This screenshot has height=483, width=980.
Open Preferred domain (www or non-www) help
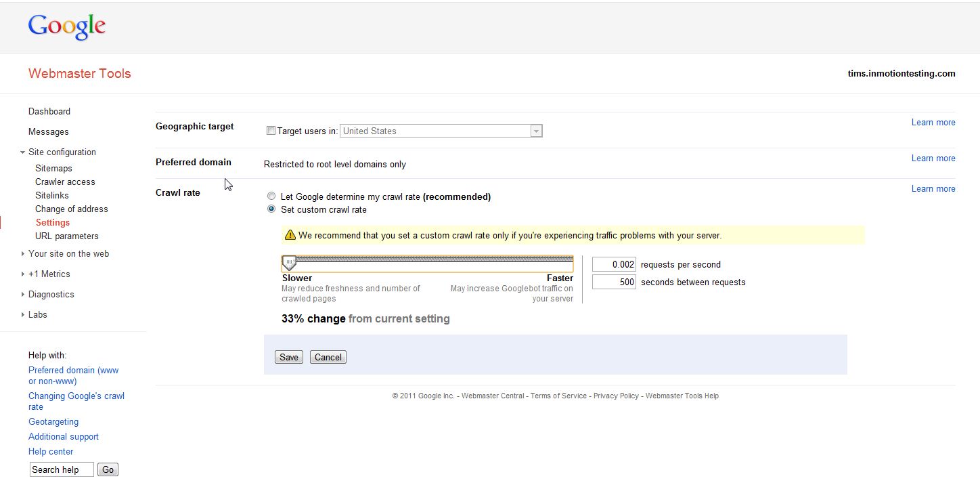[x=73, y=375]
